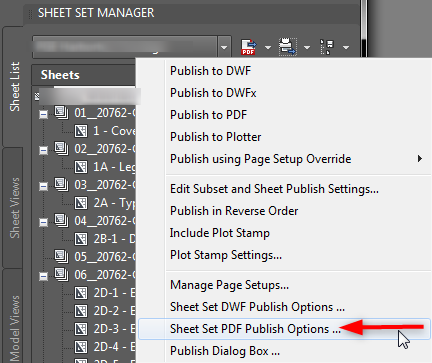
Task: Click the sheet icon for 2D-3
Action: coord(81,329)
